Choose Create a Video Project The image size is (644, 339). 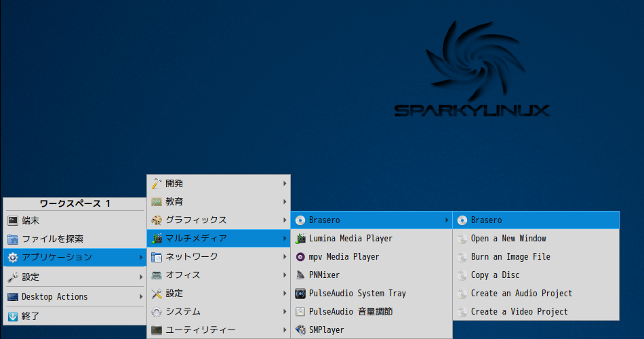point(536,312)
